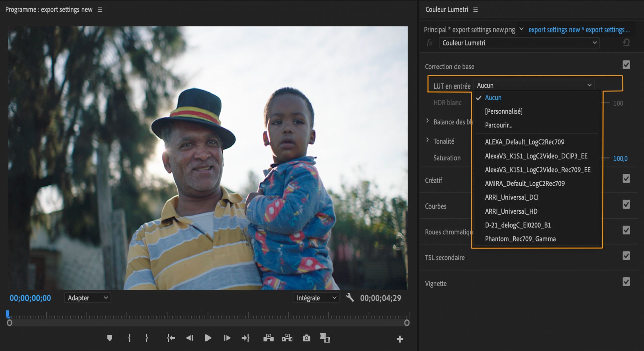
Task: Open the Intégrale playback resolution dropdown
Action: point(316,298)
